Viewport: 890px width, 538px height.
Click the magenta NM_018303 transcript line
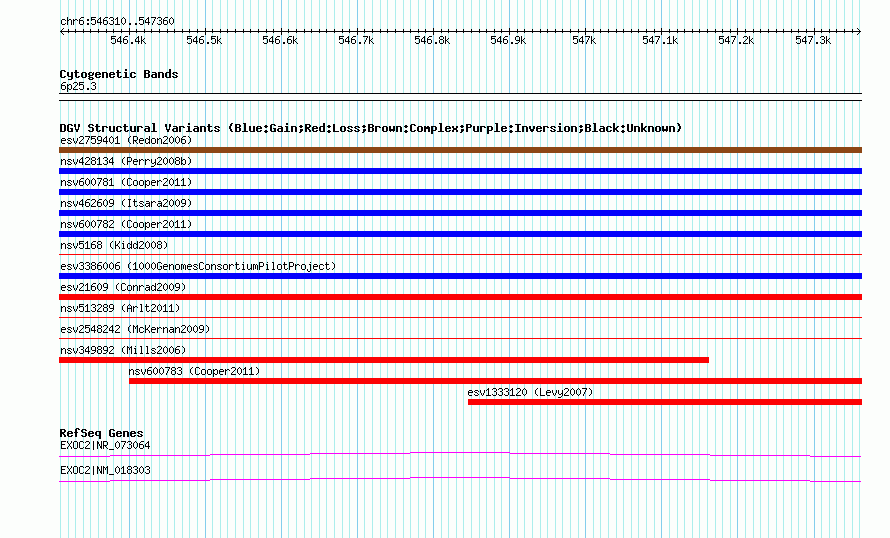(460, 480)
